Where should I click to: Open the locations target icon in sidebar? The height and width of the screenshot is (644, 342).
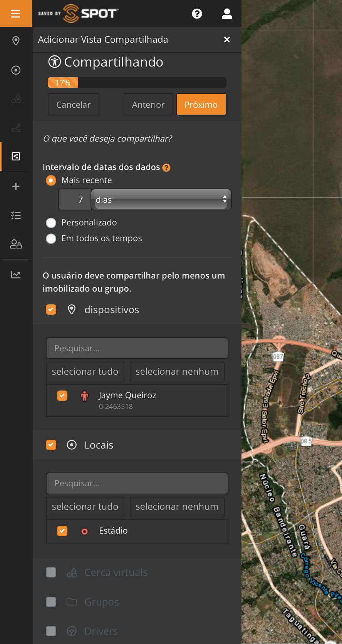16,70
